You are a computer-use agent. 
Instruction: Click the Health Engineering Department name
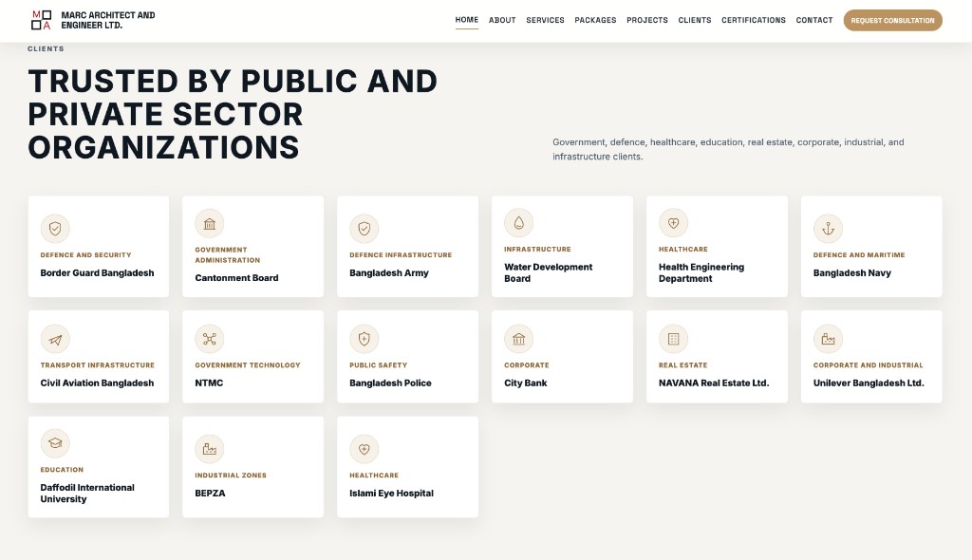701,272
